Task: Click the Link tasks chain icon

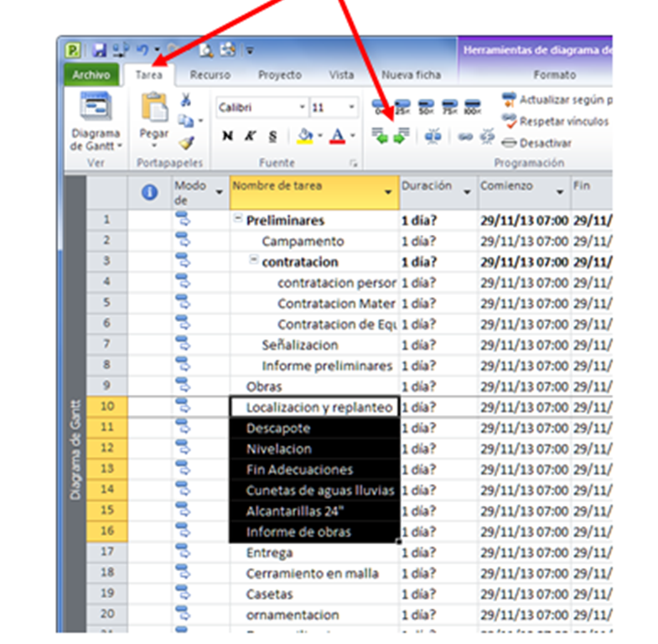Action: [465, 137]
